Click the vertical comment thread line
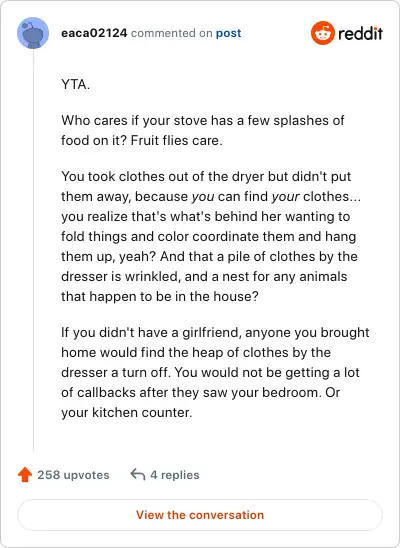The height and width of the screenshot is (548, 400). tap(34, 250)
